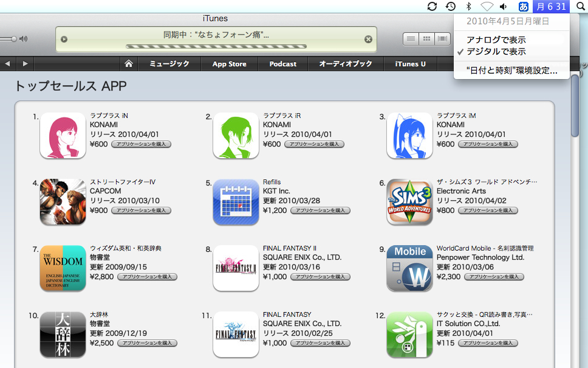Image resolution: width=588 pixels, height=368 pixels.
Task: Open Time Machine menu bar icon
Action: (x=451, y=6)
